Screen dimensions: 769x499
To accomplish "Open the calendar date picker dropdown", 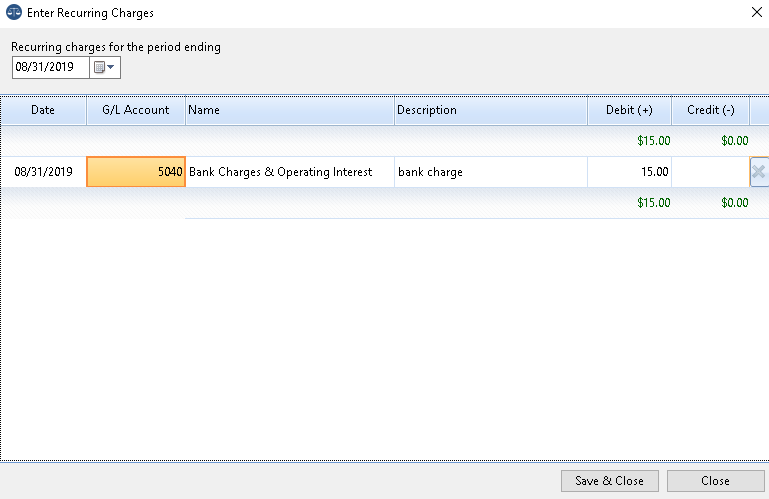I will [x=104, y=67].
